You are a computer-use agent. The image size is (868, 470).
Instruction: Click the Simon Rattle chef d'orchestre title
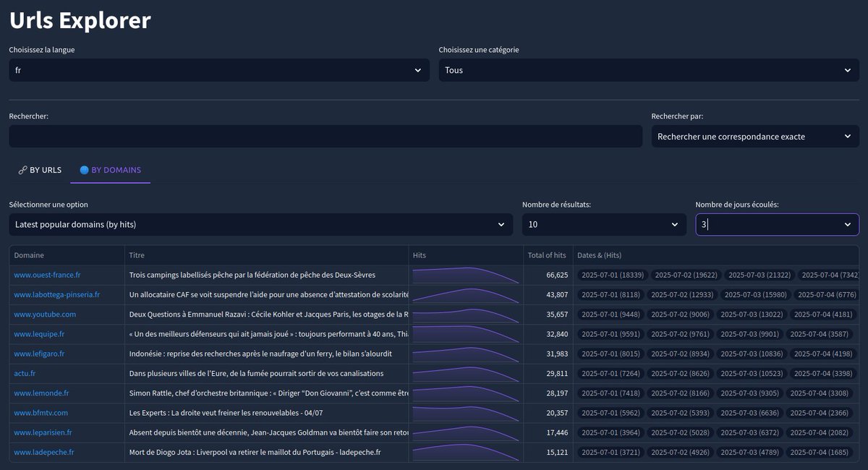(268, 393)
